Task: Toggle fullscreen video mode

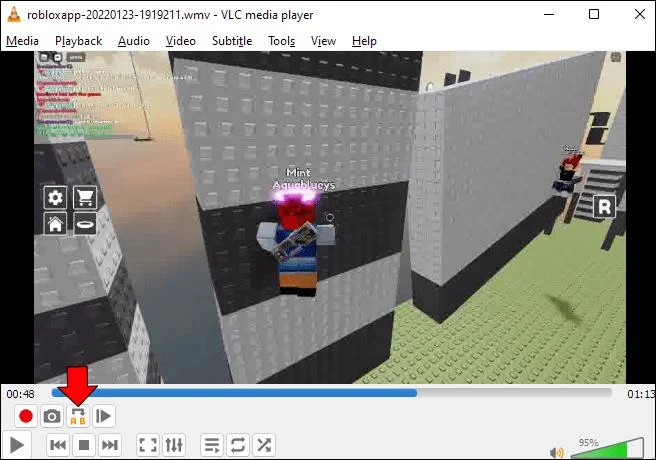Action: pyautogui.click(x=148, y=445)
